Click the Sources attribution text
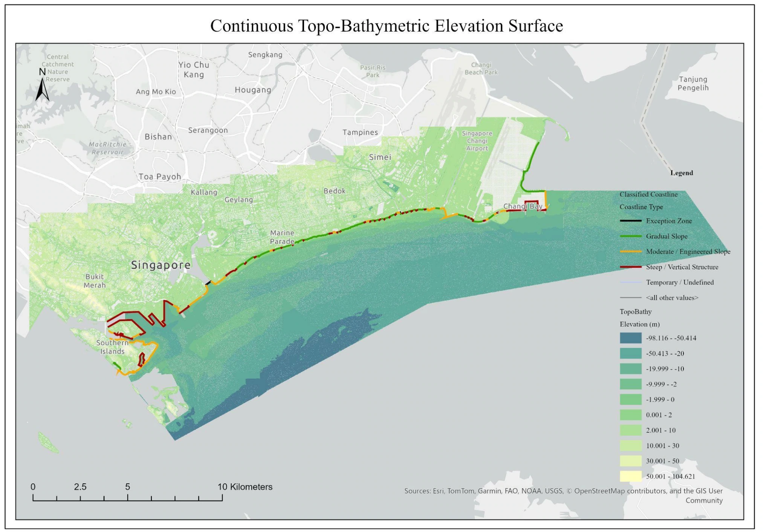The image size is (763, 532). (564, 495)
